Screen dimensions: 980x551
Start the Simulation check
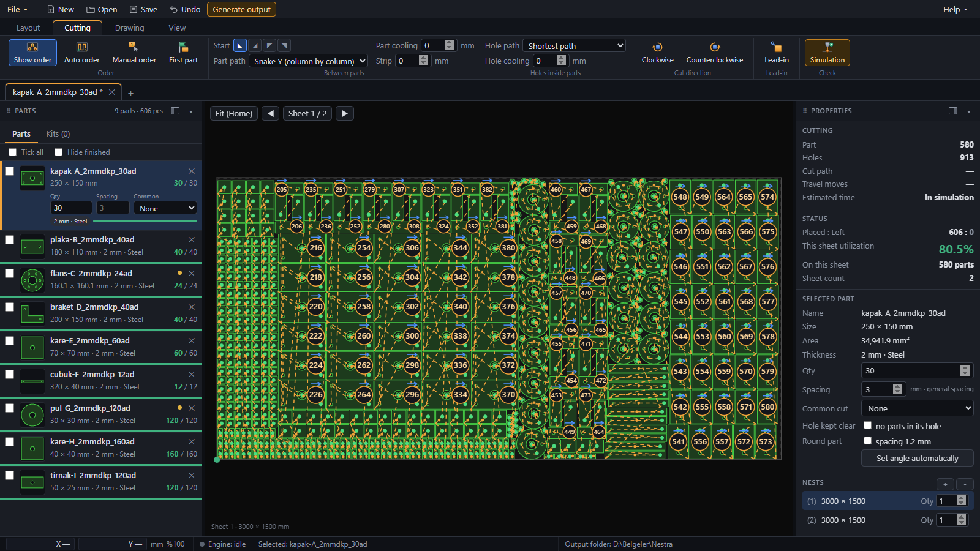pyautogui.click(x=827, y=53)
